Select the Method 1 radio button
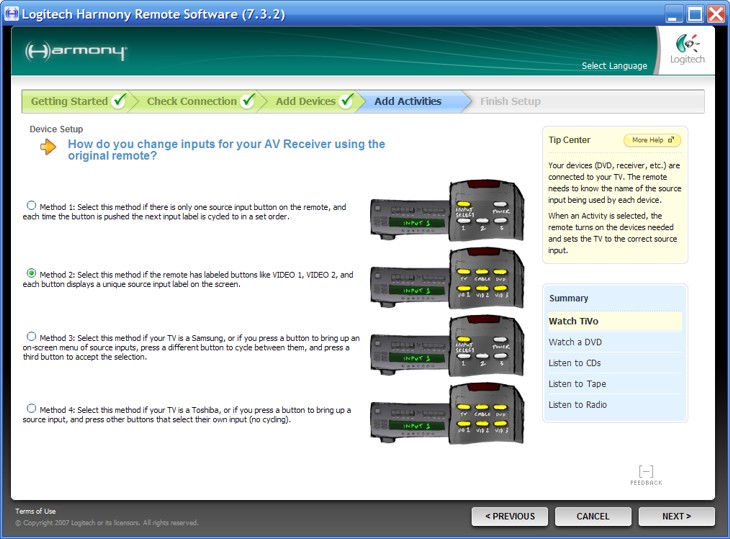730x539 pixels. [31, 205]
